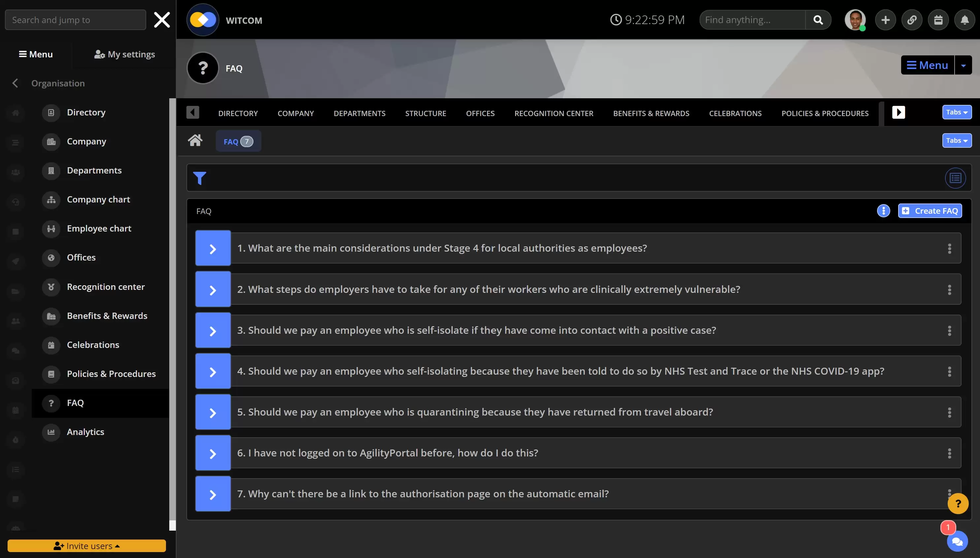Open the Tabs dropdown next to FAQ tab
Viewport: 980px width, 558px height.
[957, 140]
